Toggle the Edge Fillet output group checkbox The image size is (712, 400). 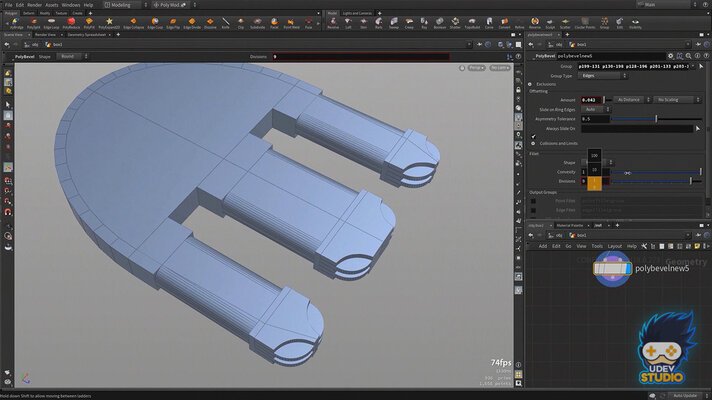pos(533,209)
